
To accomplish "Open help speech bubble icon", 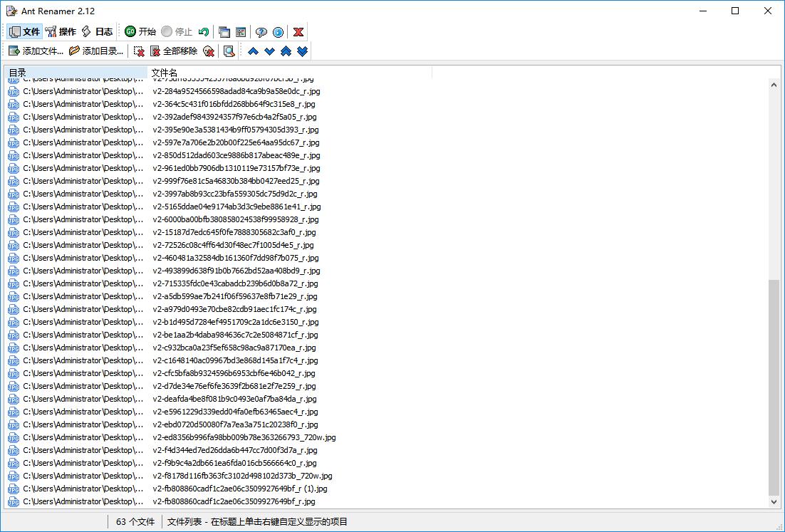I will click(x=261, y=31).
